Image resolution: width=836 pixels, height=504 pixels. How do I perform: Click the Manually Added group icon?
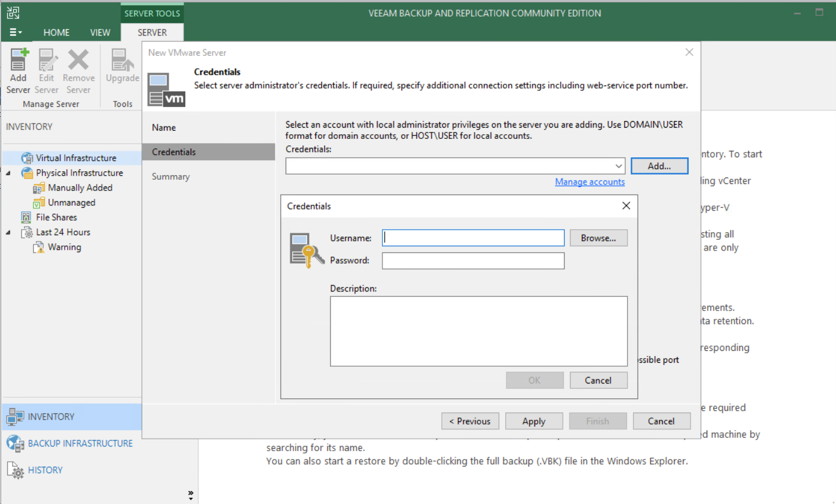39,188
